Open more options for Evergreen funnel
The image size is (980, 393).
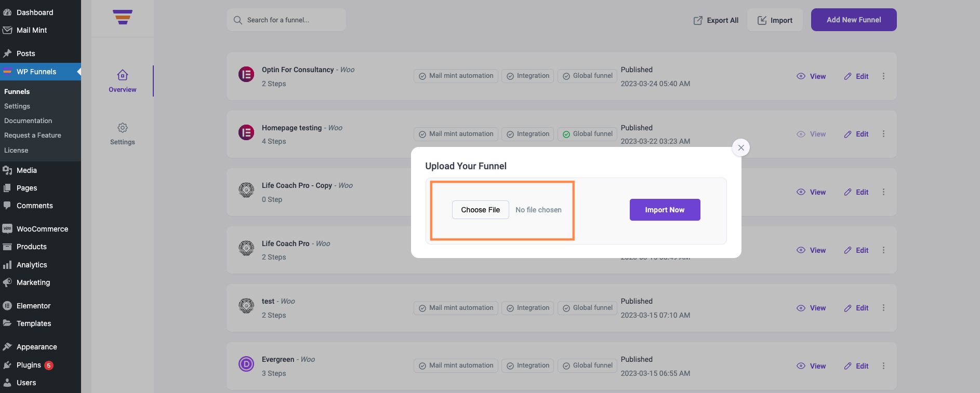pyautogui.click(x=883, y=366)
